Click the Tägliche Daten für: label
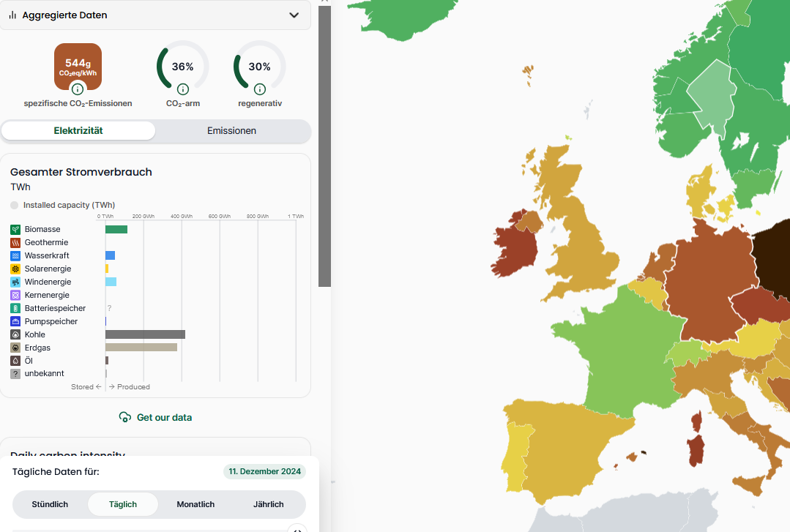The image size is (790, 532). click(x=56, y=471)
